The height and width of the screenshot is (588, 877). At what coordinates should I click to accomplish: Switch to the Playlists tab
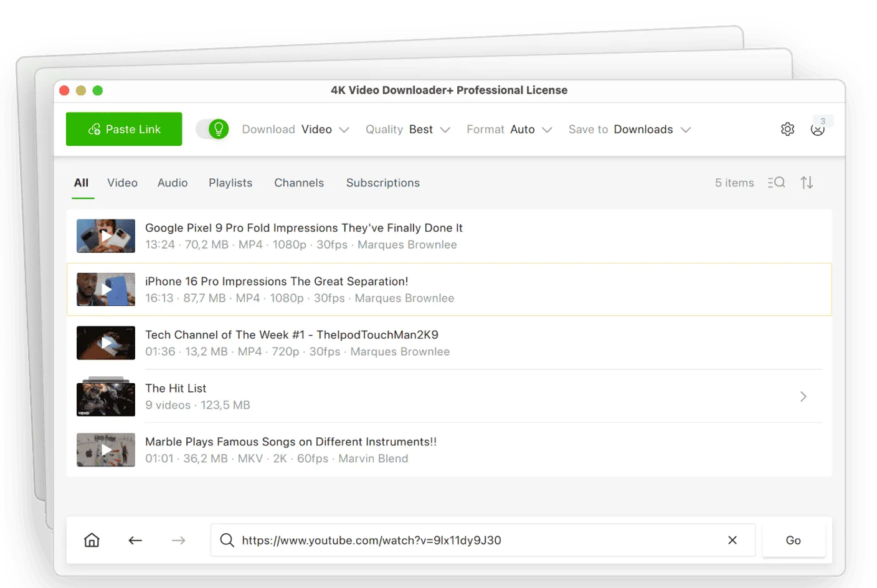click(x=230, y=183)
